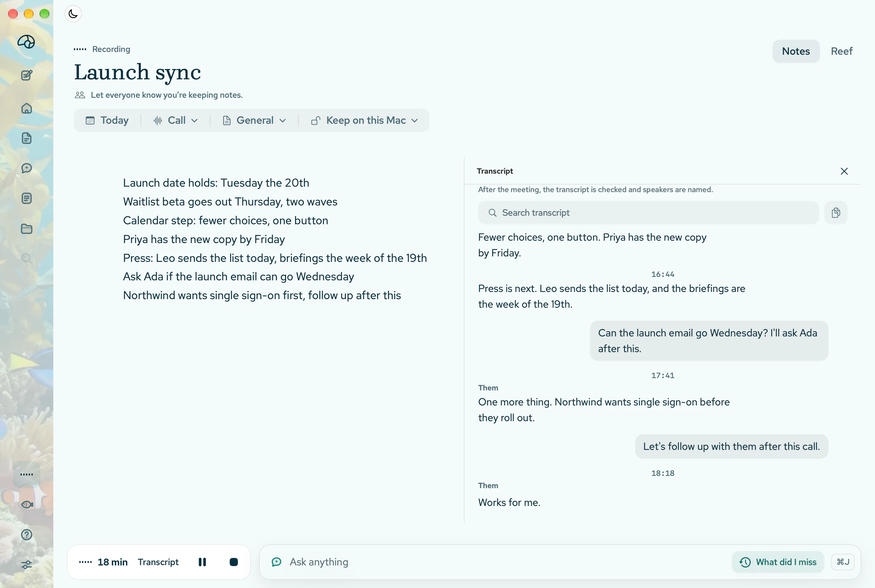Toggle the Transcript button in the recording bar

click(158, 562)
